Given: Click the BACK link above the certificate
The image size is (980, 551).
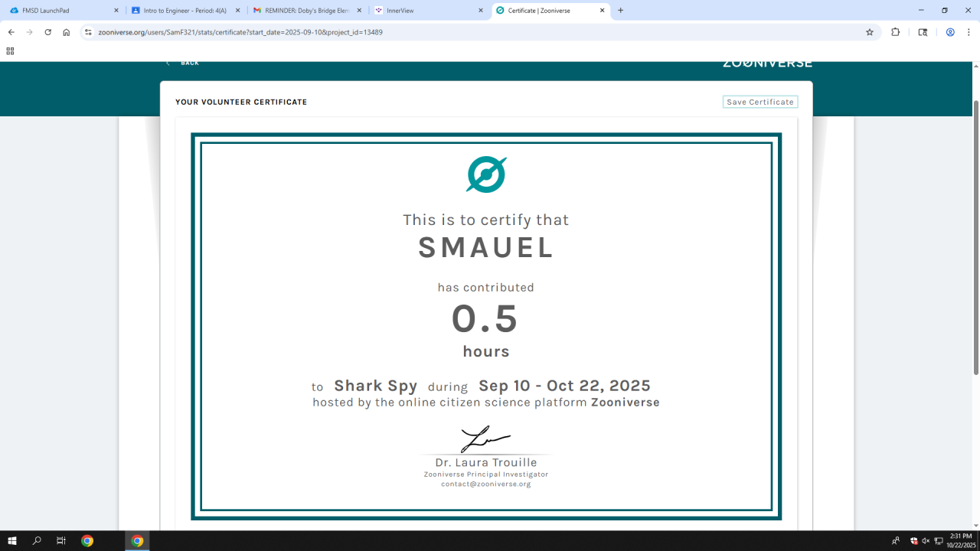Looking at the screenshot, I should [x=183, y=63].
